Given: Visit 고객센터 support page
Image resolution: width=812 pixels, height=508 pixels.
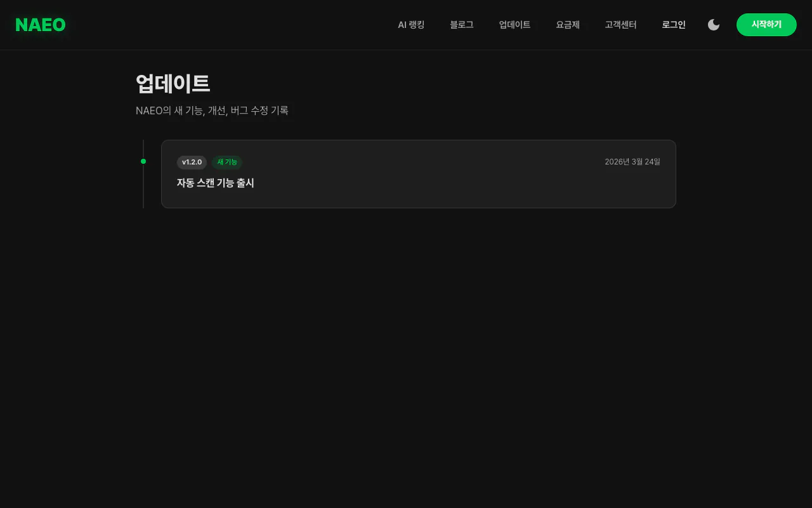Looking at the screenshot, I should pyautogui.click(x=620, y=25).
